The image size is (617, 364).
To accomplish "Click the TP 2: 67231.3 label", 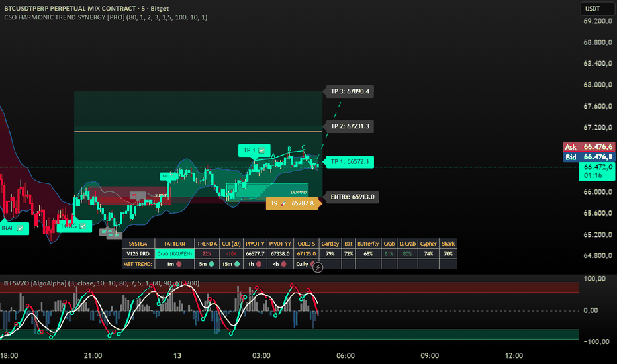I will pyautogui.click(x=350, y=126).
